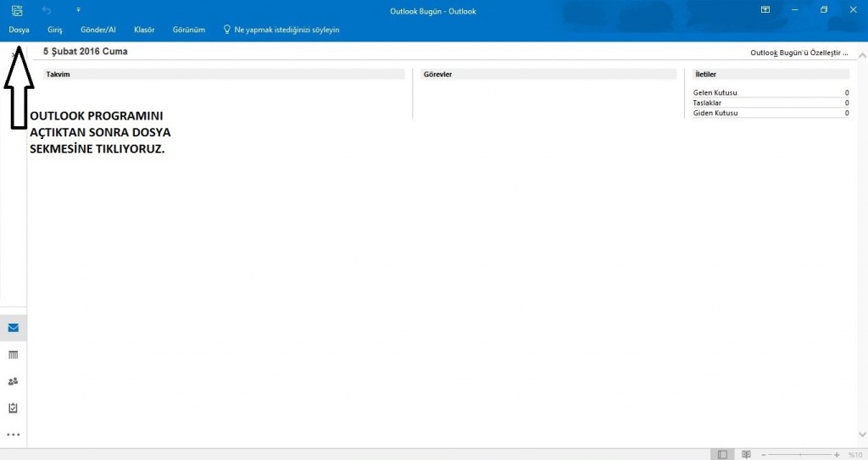Open the Tasks clipboard icon

coord(13,407)
